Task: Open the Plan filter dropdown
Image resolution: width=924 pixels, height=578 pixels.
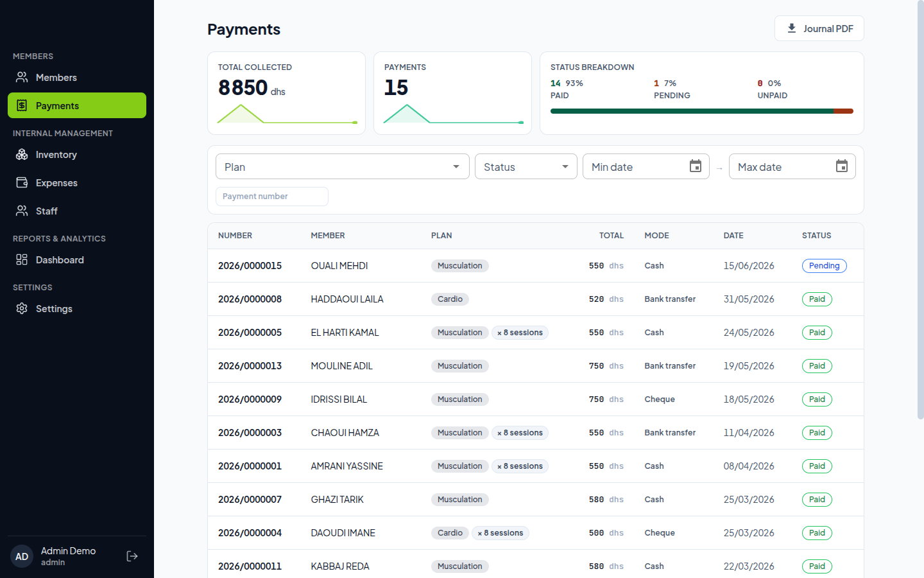Action: tap(343, 166)
